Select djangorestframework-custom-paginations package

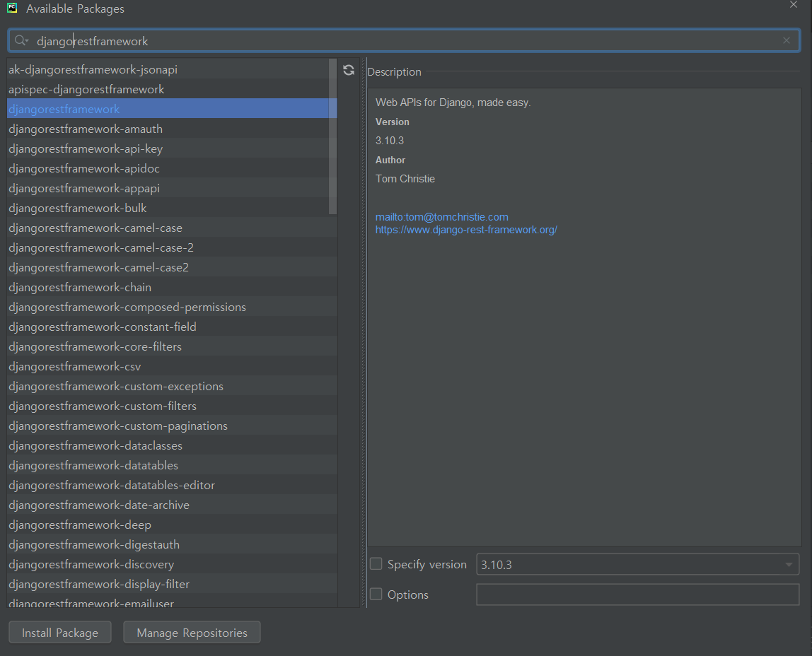point(171,426)
